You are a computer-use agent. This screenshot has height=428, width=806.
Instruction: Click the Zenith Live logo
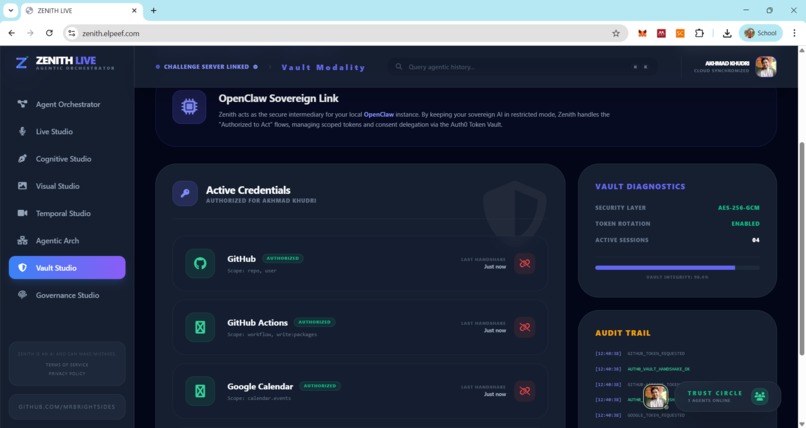65,63
